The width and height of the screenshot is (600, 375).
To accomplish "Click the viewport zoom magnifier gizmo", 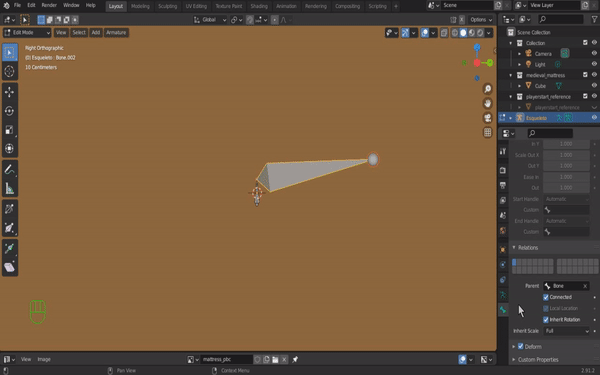I will [x=488, y=89].
